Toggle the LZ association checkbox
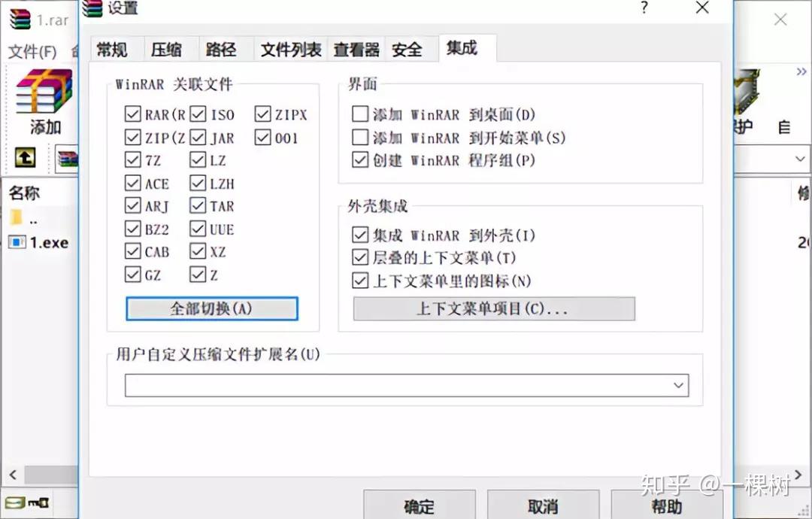Image resolution: width=812 pixels, height=519 pixels. (198, 159)
